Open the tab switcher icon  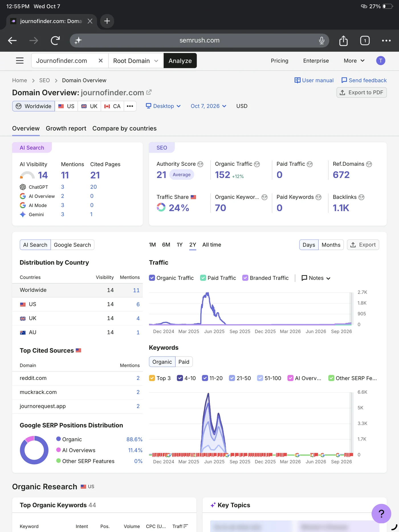[x=365, y=40]
